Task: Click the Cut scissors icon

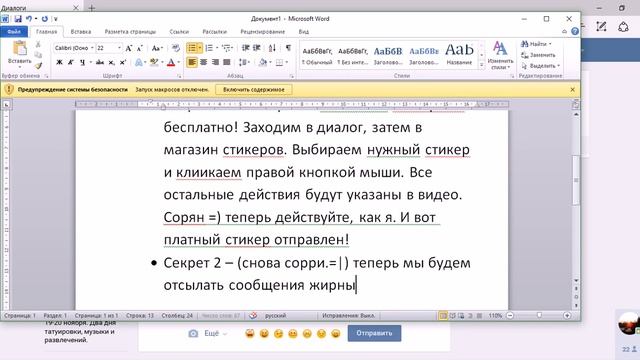Action: 38,44
